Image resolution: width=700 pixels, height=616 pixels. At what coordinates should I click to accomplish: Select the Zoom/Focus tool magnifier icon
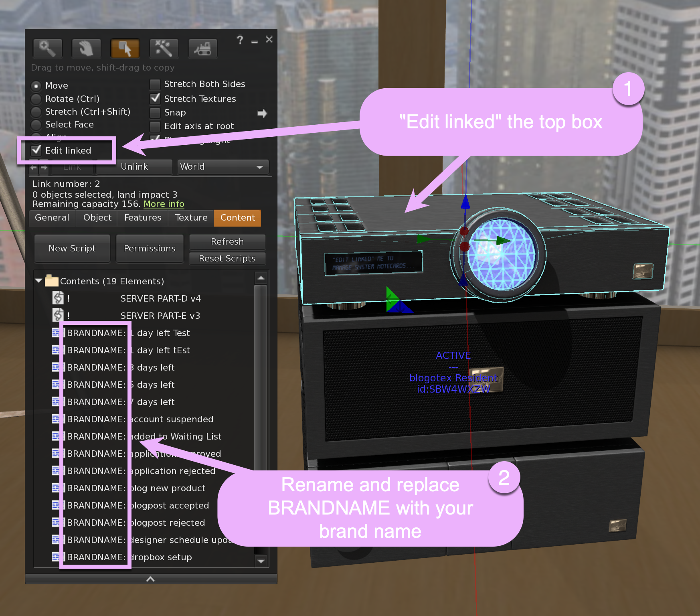coord(47,48)
